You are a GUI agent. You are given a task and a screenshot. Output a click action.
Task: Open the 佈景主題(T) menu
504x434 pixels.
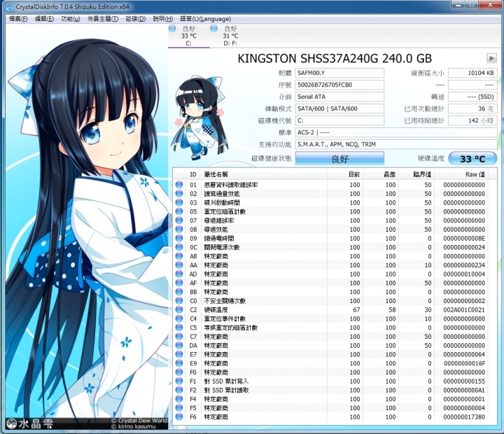[x=103, y=19]
